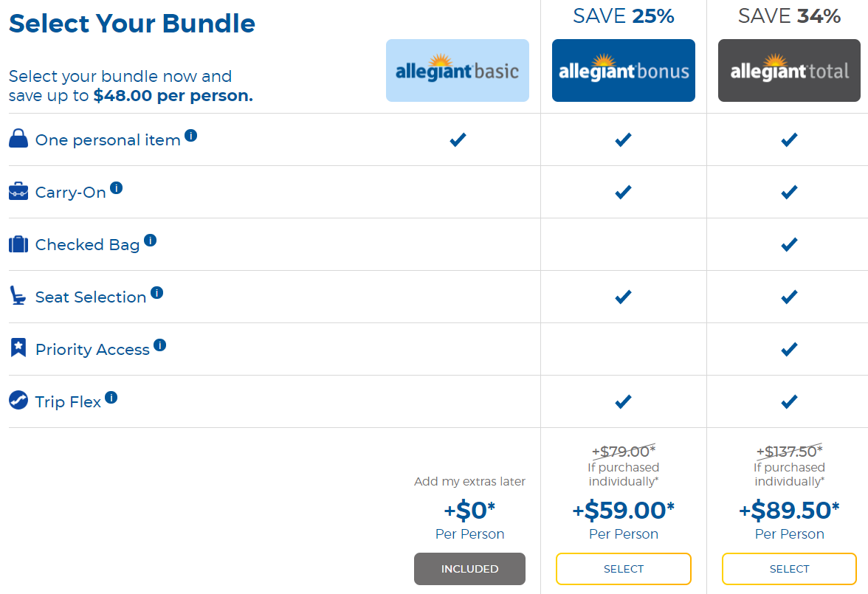Click info icon next to One personal item

click(x=191, y=136)
